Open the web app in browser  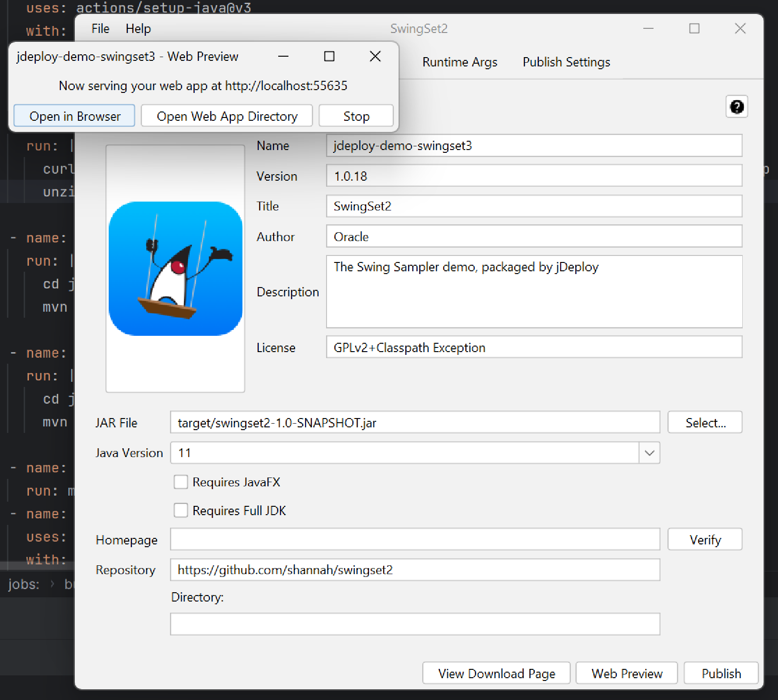coord(74,116)
